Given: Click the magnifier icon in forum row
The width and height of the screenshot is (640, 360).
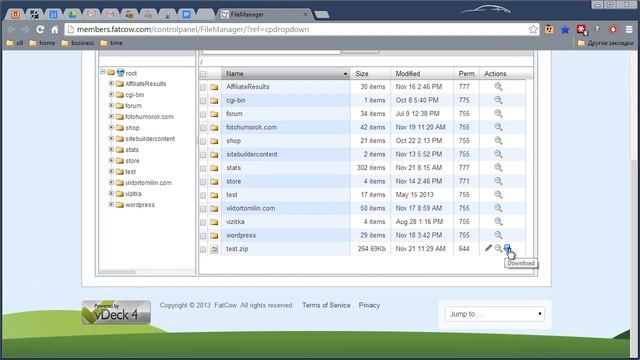Looking at the screenshot, I should tap(498, 113).
